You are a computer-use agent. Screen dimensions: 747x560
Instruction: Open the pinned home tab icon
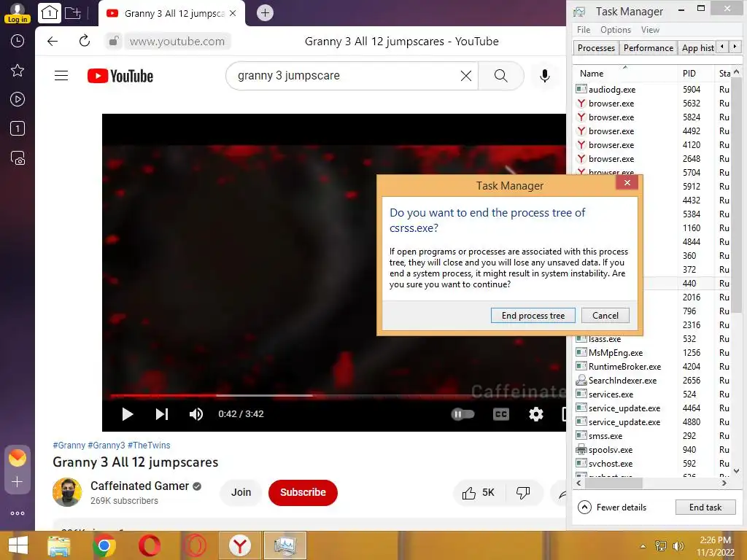point(49,13)
